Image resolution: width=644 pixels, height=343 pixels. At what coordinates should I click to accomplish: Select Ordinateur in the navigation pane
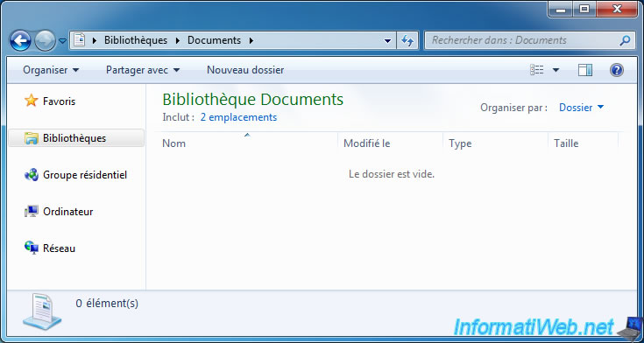click(x=67, y=212)
